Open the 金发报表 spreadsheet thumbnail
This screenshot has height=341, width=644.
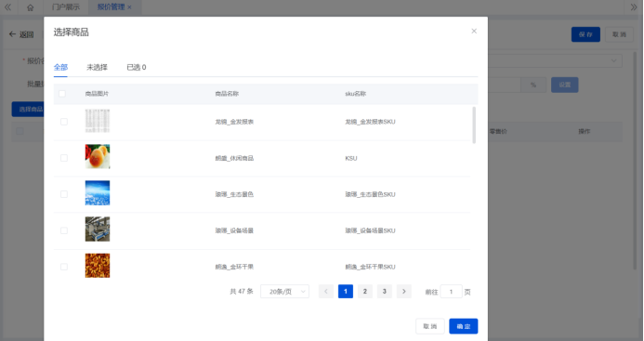pos(98,121)
